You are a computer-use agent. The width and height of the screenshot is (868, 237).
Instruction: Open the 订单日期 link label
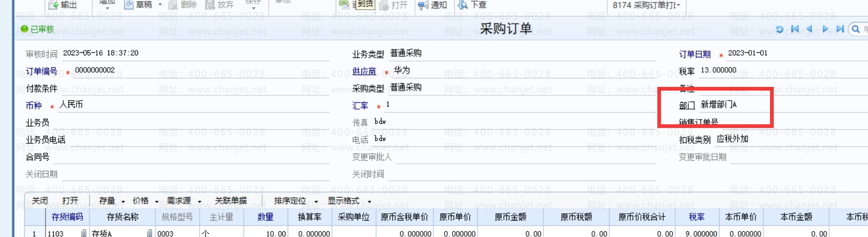point(695,54)
